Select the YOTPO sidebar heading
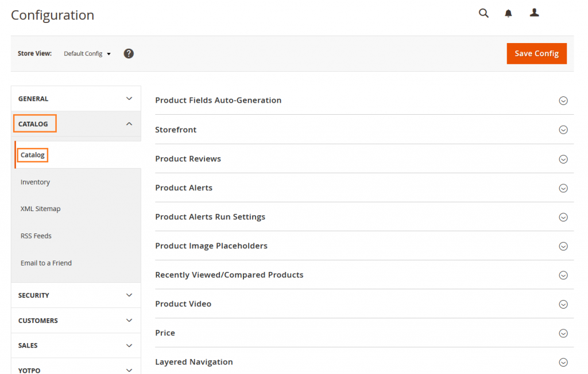Screen dimensions: 588x374 click(29, 370)
